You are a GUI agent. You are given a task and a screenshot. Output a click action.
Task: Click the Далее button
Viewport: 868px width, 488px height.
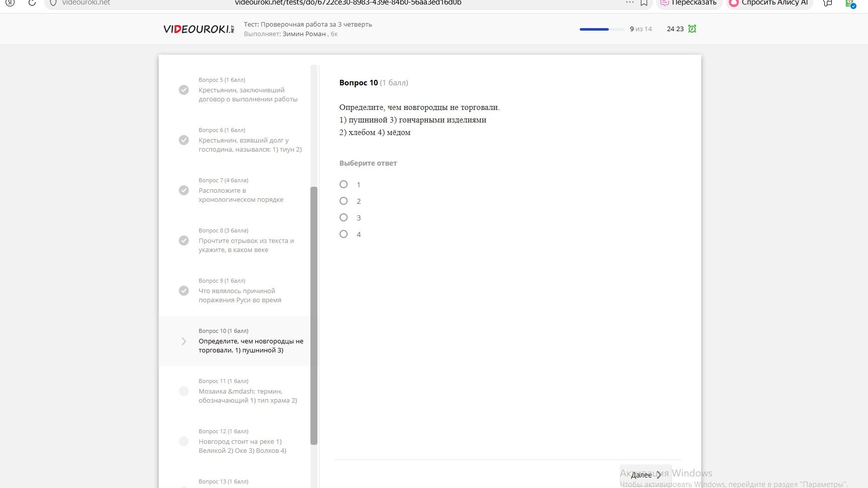[645, 475]
